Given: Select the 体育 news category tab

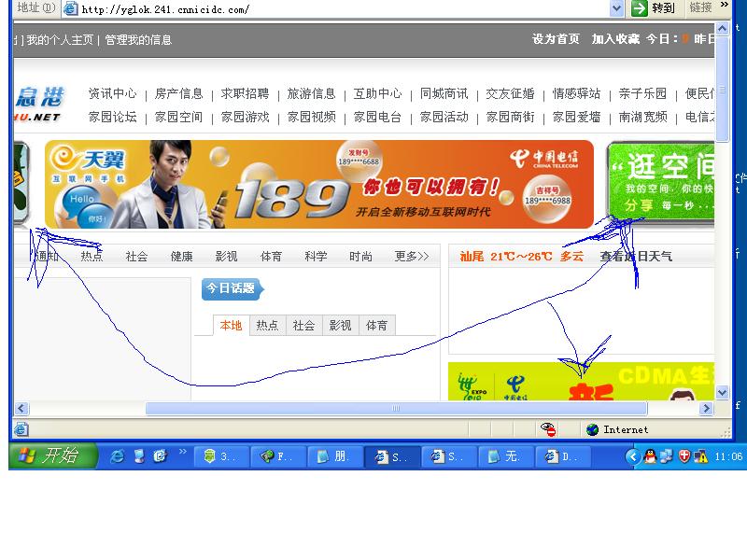Looking at the screenshot, I should coord(271,256).
